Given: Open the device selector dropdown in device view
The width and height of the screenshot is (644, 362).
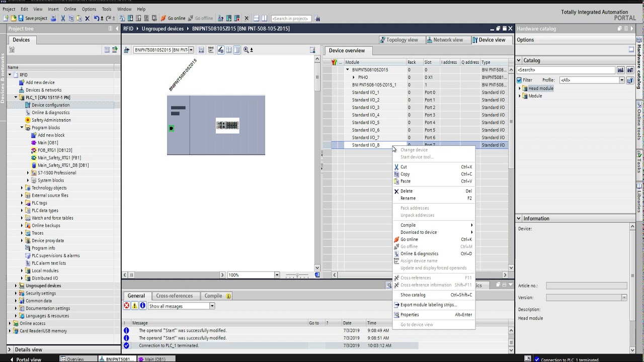Looking at the screenshot, I should (191, 50).
